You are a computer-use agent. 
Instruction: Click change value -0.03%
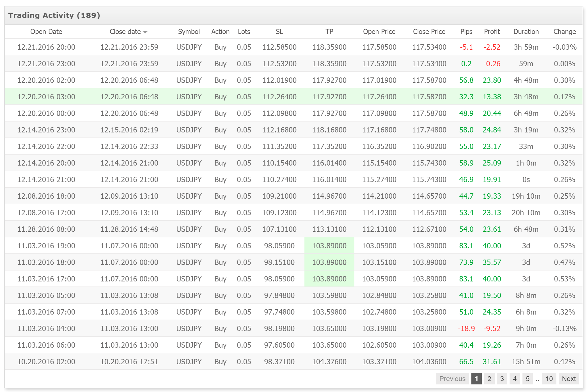(x=564, y=47)
